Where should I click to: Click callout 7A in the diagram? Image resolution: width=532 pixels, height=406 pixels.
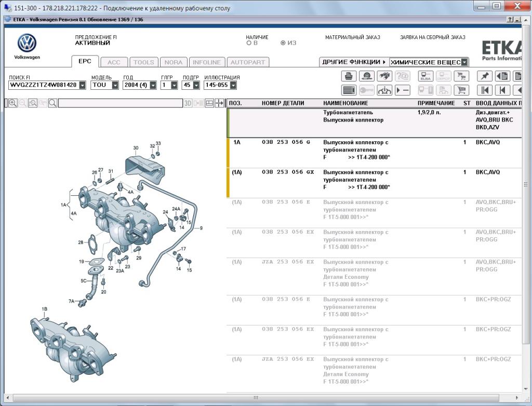pyautogui.click(x=71, y=301)
